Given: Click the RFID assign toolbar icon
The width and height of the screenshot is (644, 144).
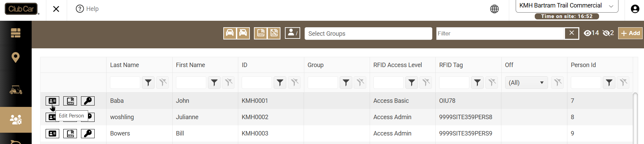Looking at the screenshot, I should [261, 33].
